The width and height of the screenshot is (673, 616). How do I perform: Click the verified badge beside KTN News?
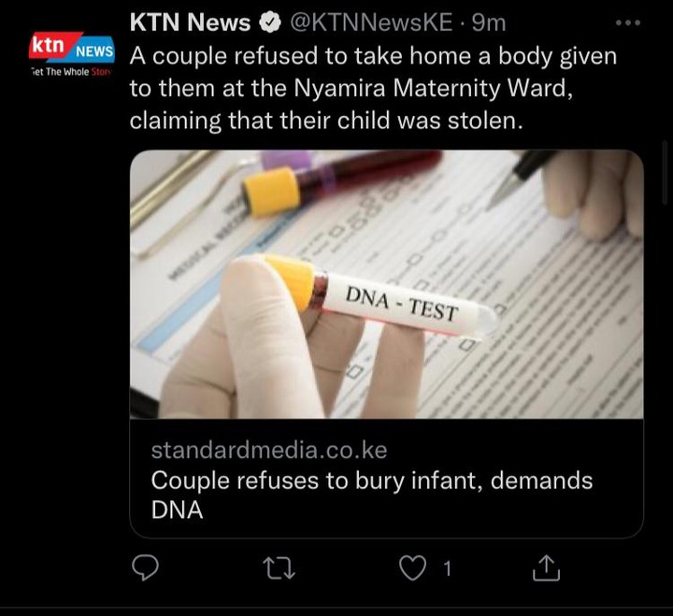tap(269, 22)
